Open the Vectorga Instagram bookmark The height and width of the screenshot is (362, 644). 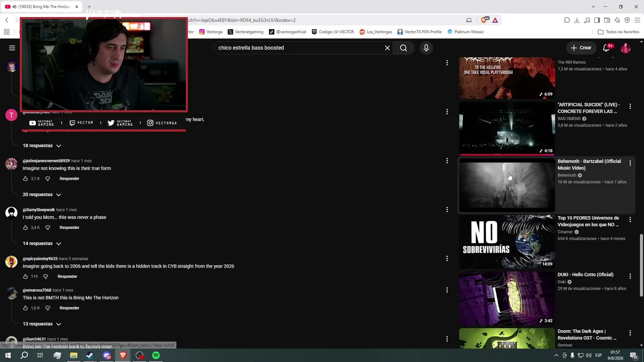coord(211,32)
